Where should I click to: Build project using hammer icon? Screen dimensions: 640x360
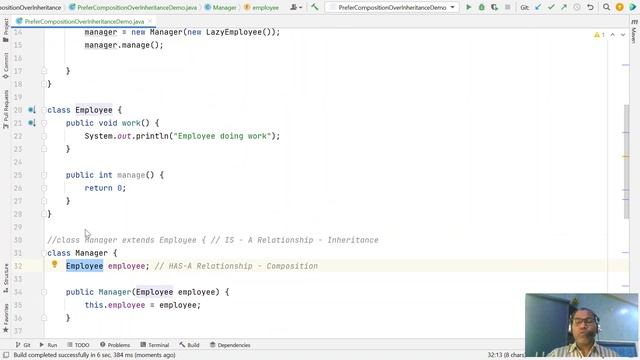tap(314, 7)
